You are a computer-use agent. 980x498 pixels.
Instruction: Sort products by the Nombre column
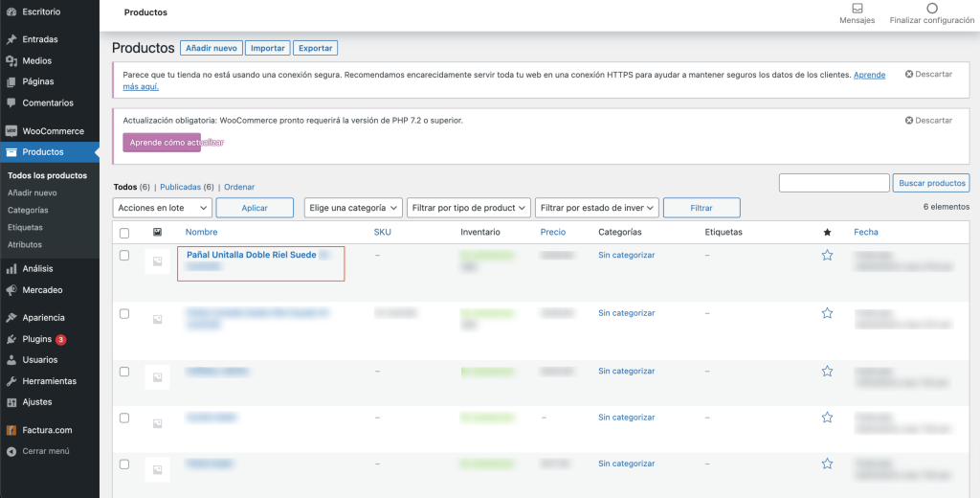point(201,232)
